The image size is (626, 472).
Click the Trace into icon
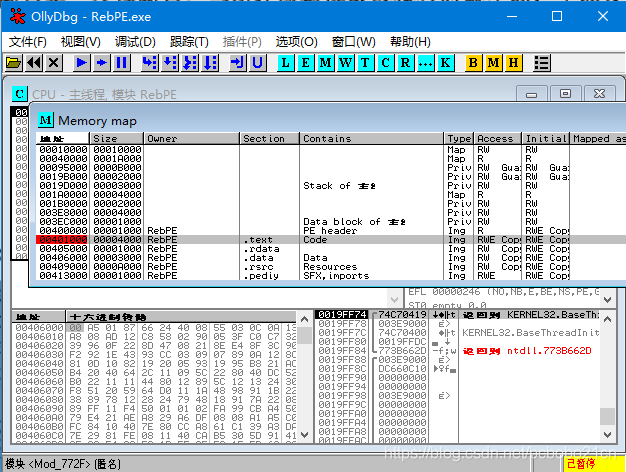[x=190, y=63]
